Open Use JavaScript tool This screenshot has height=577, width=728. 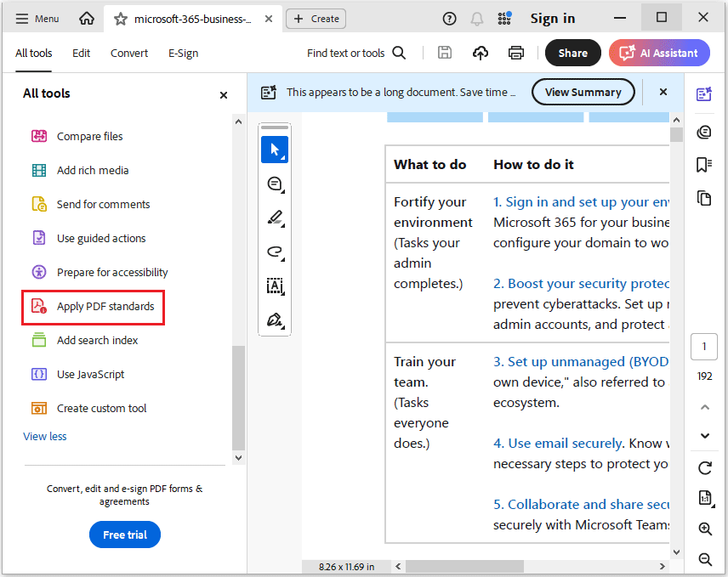tap(78, 374)
